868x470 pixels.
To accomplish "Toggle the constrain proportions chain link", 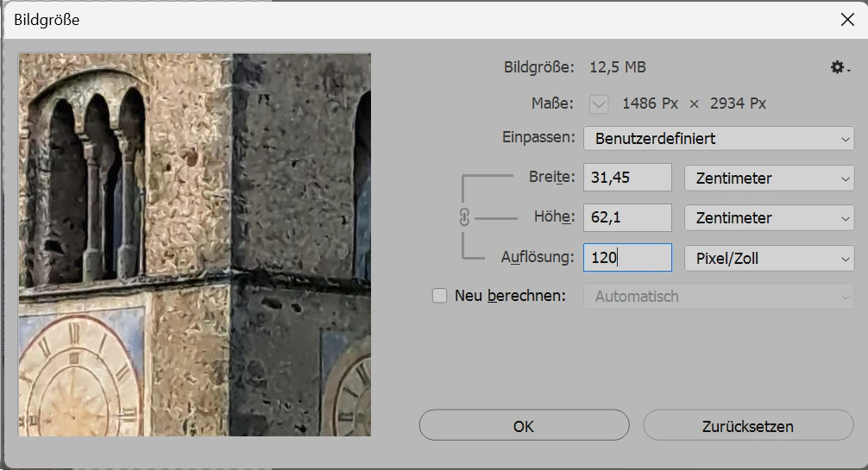I will 464,217.
